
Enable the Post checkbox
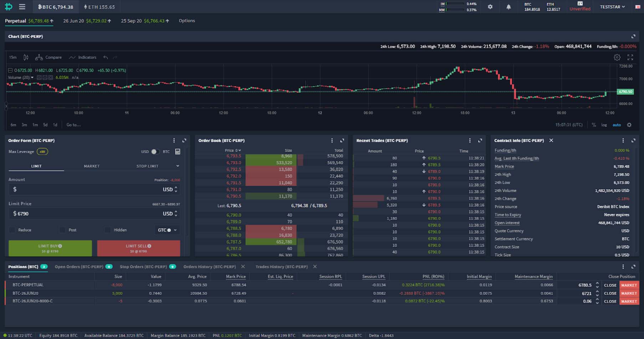[x=62, y=230]
